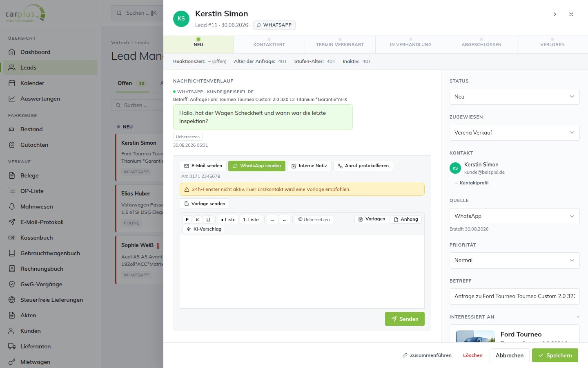Open Vorlagen templates in editor toolbar

(372, 219)
